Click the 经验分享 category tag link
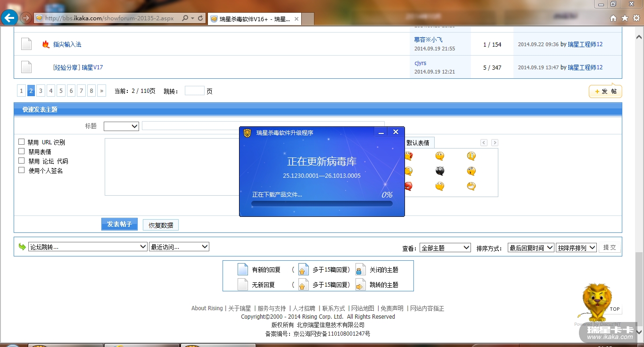 [x=66, y=67]
